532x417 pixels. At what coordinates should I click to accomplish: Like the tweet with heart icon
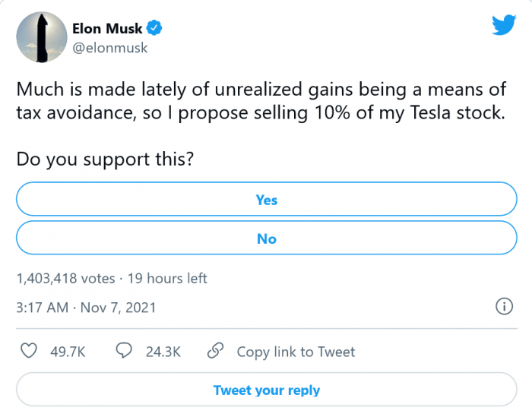29,351
